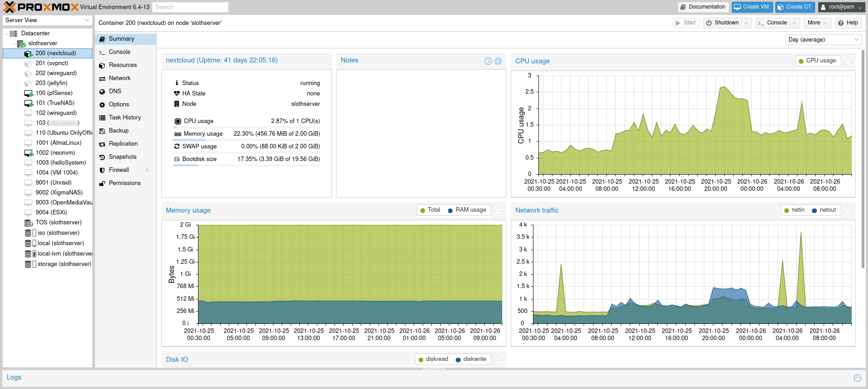Toggle CPU usage legend series
Image resolution: width=868 pixels, height=389 pixels.
pos(817,61)
